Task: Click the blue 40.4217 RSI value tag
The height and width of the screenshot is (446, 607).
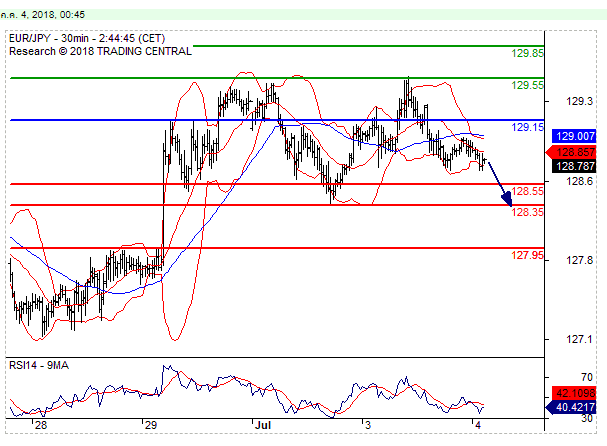Action: (x=571, y=407)
